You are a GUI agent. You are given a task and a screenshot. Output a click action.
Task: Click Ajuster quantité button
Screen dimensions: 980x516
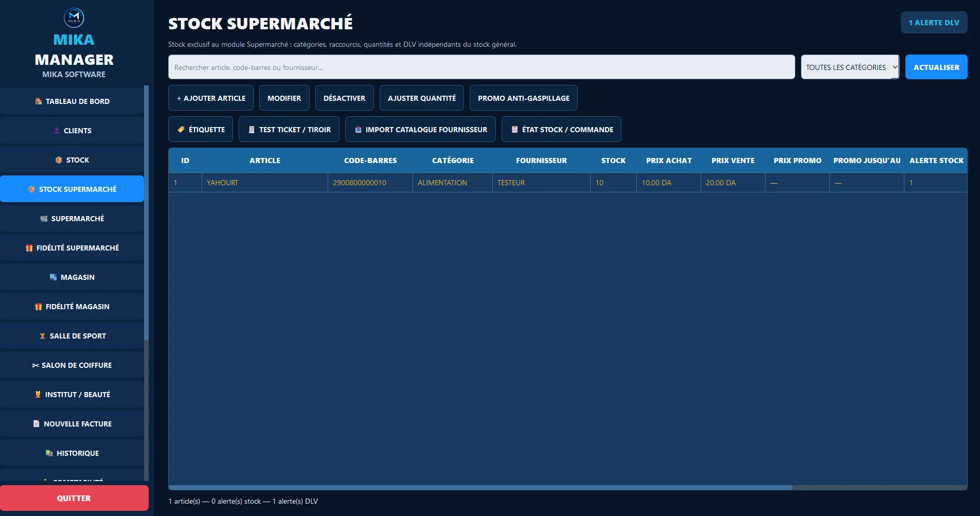pyautogui.click(x=422, y=98)
